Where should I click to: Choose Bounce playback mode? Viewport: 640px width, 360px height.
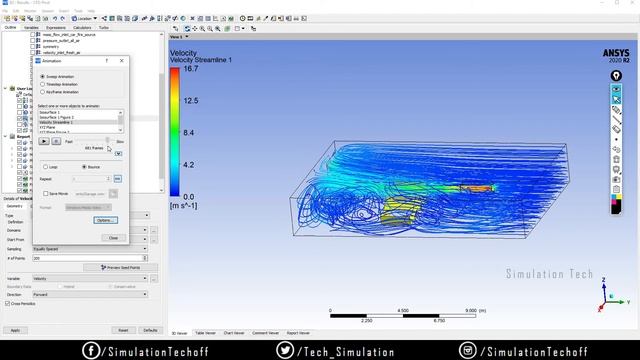[x=84, y=167]
